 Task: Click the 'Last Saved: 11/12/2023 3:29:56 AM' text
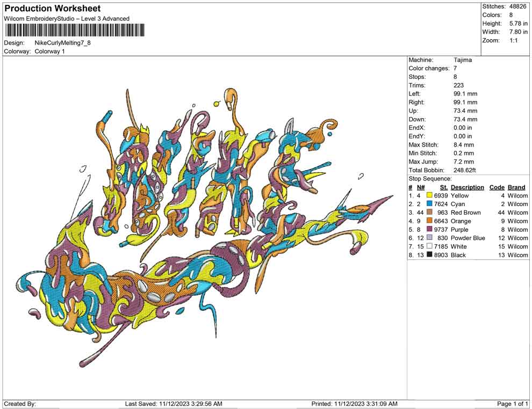coord(174,404)
